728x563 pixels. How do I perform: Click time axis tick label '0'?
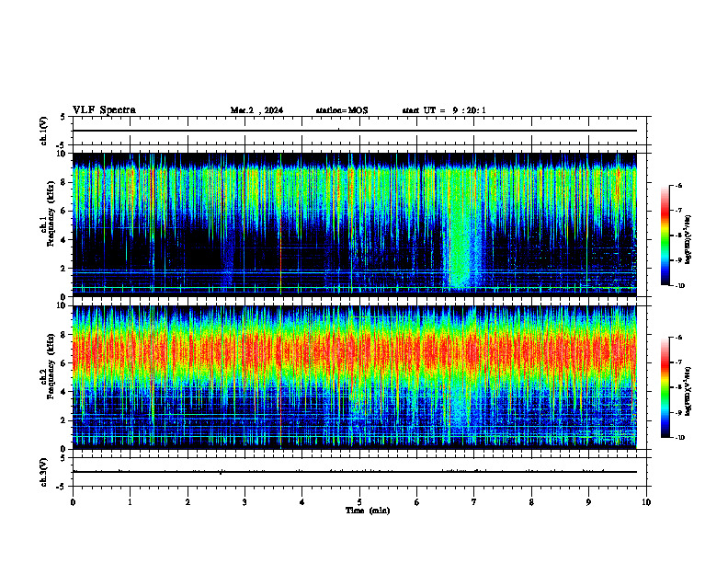(73, 502)
